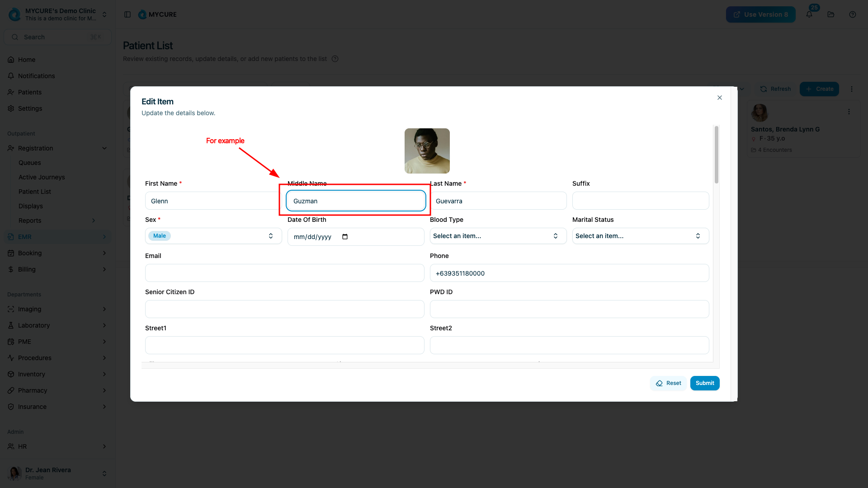Open three-dot menu on Brenda Santos card
This screenshot has width=868, height=488.
(x=849, y=112)
